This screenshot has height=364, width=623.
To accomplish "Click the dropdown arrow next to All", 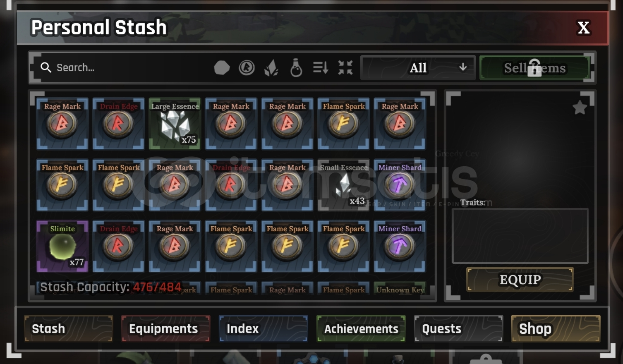I will (x=463, y=67).
